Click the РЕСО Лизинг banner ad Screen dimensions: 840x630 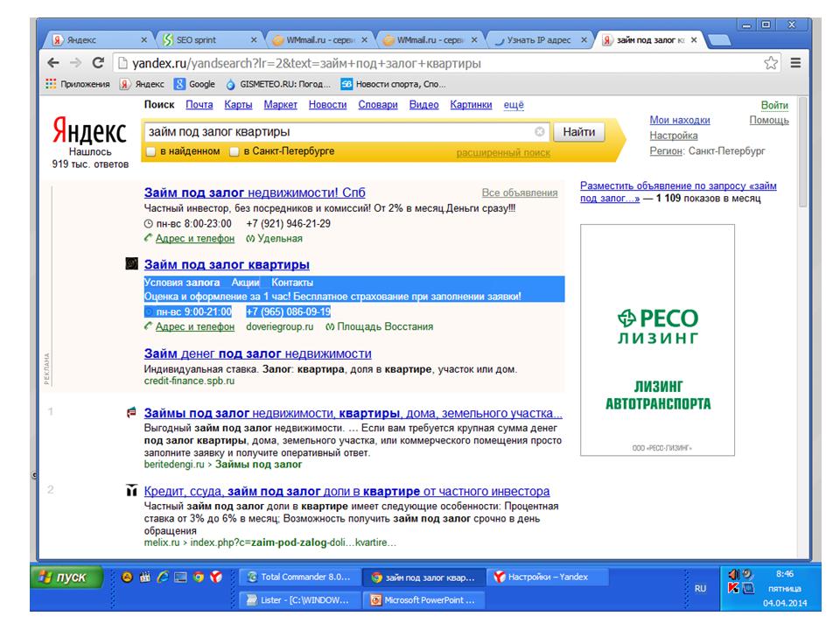657,340
